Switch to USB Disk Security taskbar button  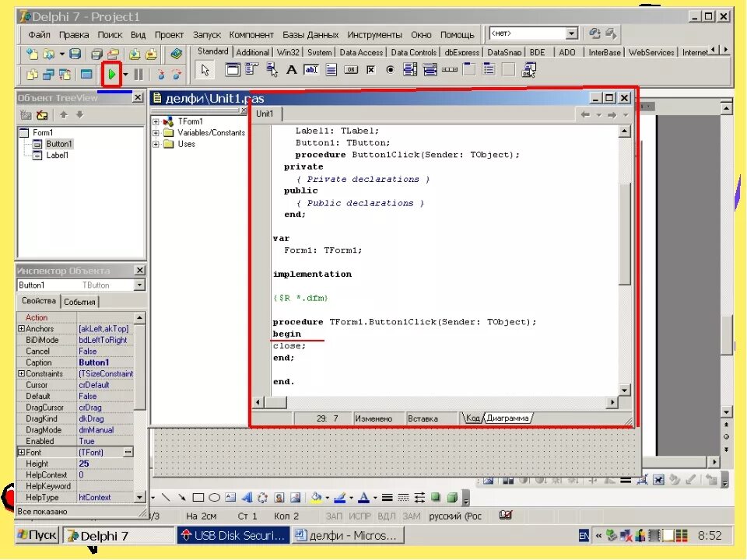pyautogui.click(x=233, y=536)
